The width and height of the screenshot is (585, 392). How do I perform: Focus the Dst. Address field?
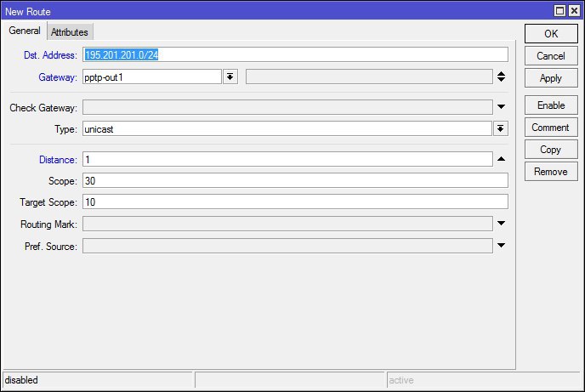click(x=295, y=54)
